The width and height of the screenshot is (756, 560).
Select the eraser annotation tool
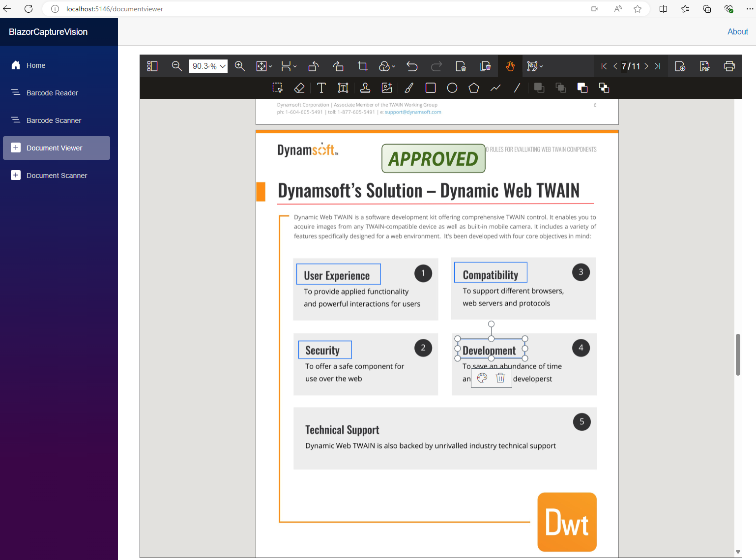(299, 88)
